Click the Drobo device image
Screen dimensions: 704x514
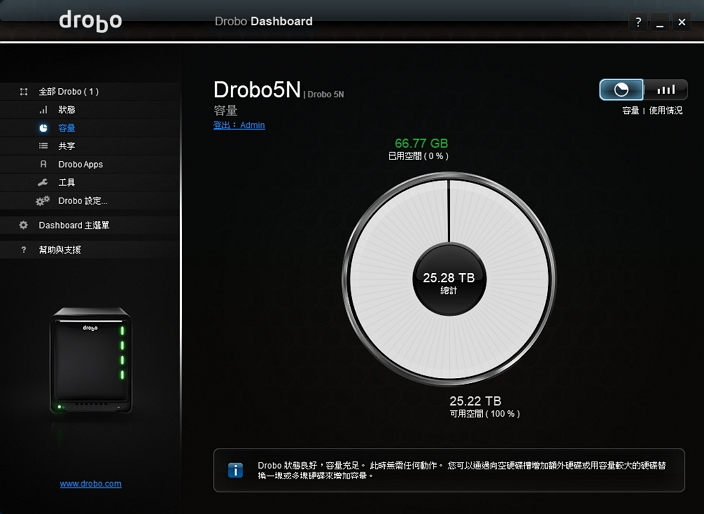[x=91, y=360]
